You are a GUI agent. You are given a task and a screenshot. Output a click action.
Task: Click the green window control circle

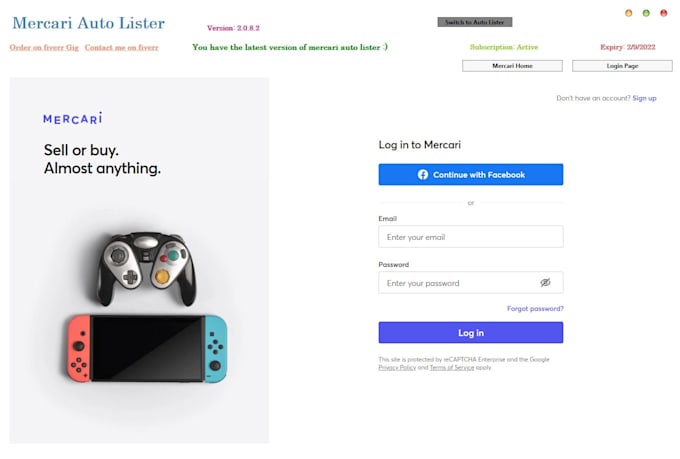[646, 13]
